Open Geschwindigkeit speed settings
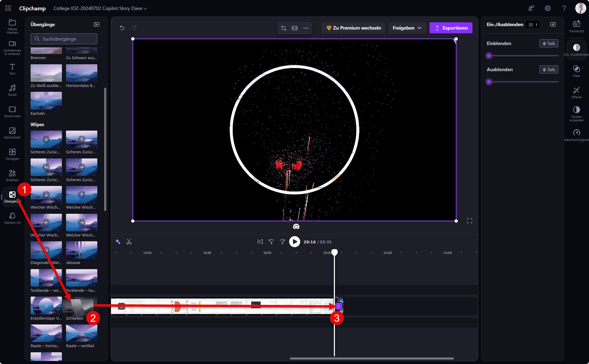Viewport: 589px width, 364px height. 576,134
